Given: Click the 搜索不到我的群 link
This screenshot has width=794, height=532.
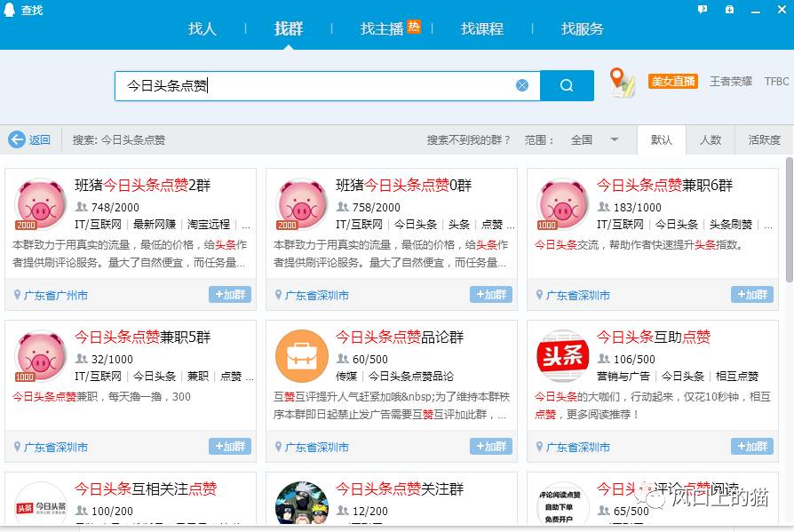Looking at the screenshot, I should click(x=466, y=139).
